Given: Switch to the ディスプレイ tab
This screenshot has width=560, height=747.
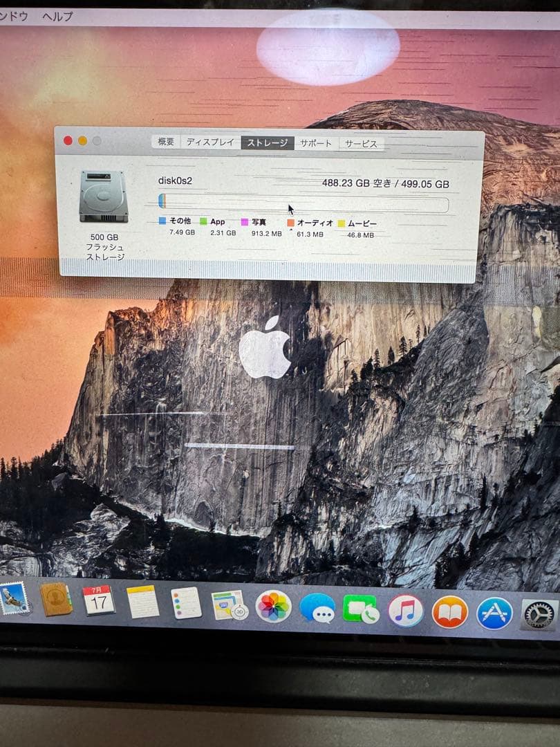Looking at the screenshot, I should (210, 142).
